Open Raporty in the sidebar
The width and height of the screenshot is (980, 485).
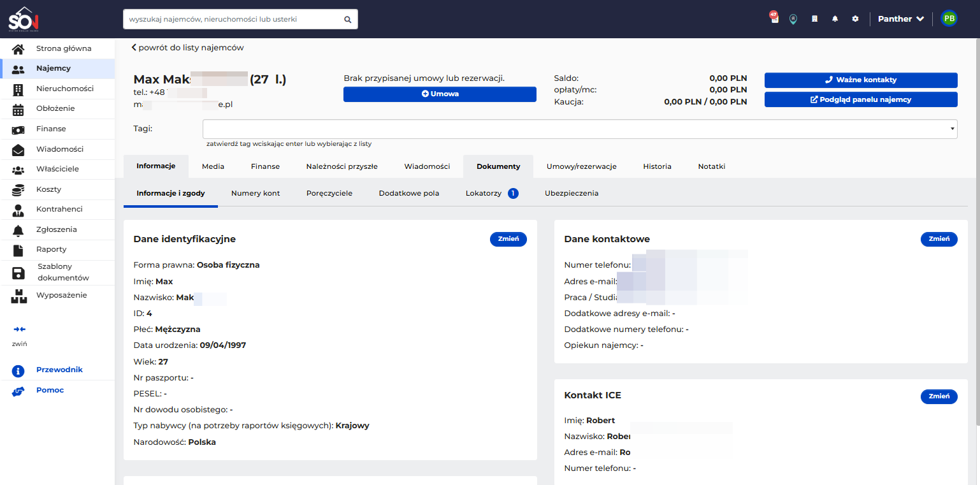point(57,249)
